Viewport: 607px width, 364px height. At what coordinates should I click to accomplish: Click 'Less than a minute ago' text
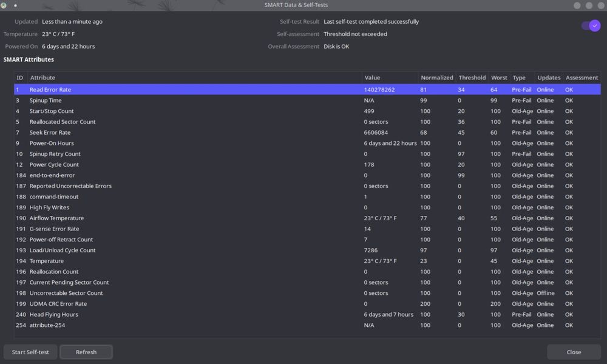[x=72, y=22]
